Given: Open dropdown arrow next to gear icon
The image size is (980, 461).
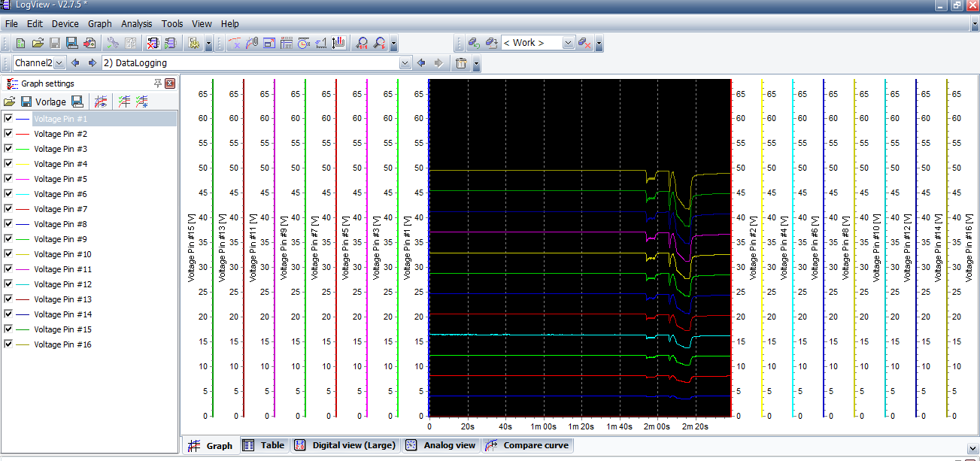Looking at the screenshot, I should point(208,43).
